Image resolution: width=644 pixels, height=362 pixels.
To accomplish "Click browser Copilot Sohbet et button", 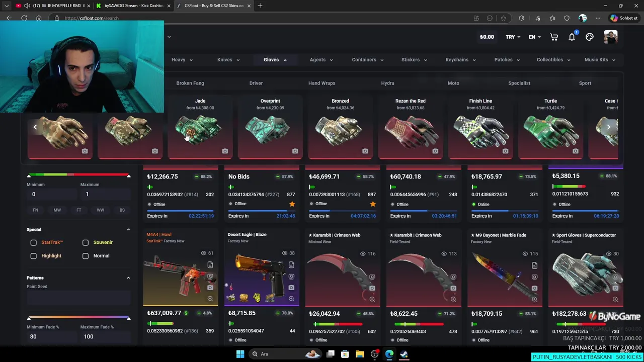I will pyautogui.click(x=624, y=18).
